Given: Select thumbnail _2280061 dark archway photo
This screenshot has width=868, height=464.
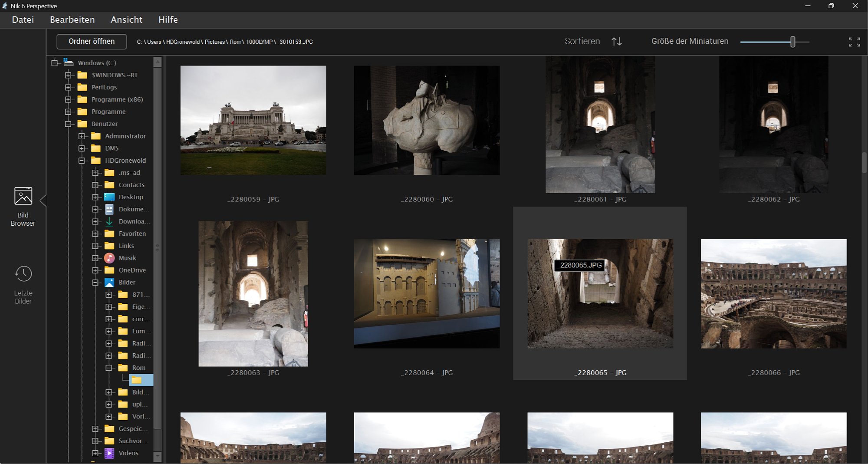Looking at the screenshot, I should point(600,125).
